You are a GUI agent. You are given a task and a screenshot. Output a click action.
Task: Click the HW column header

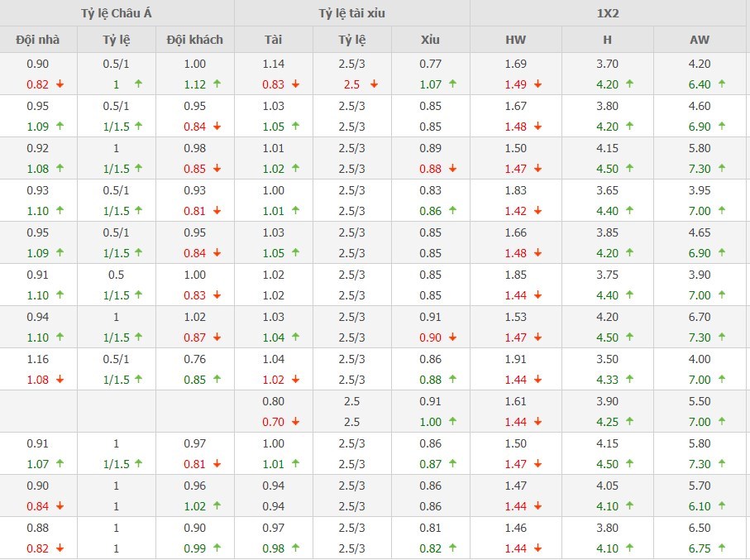515,40
